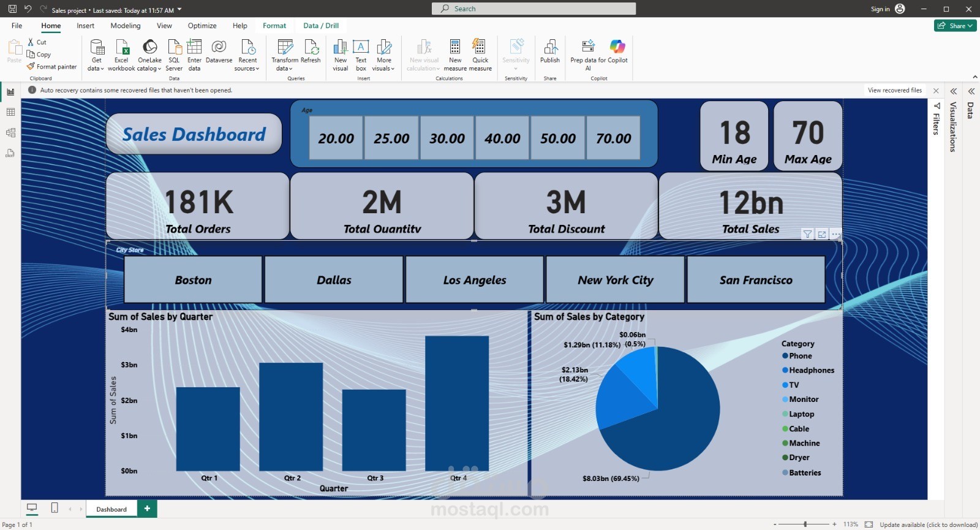Click the Share button
980x530 pixels.
pyautogui.click(x=955, y=26)
